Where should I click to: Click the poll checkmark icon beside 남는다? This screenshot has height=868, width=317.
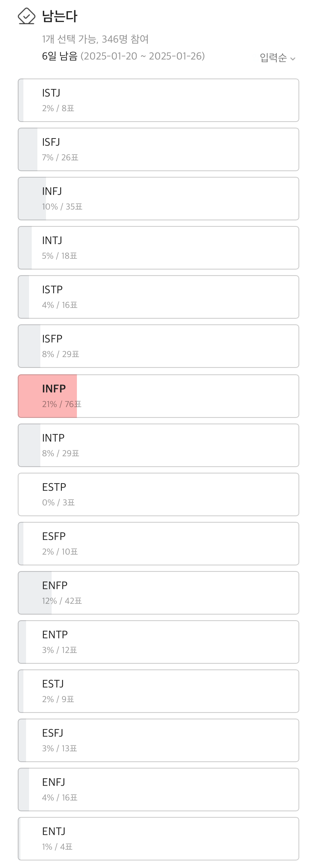(x=26, y=16)
